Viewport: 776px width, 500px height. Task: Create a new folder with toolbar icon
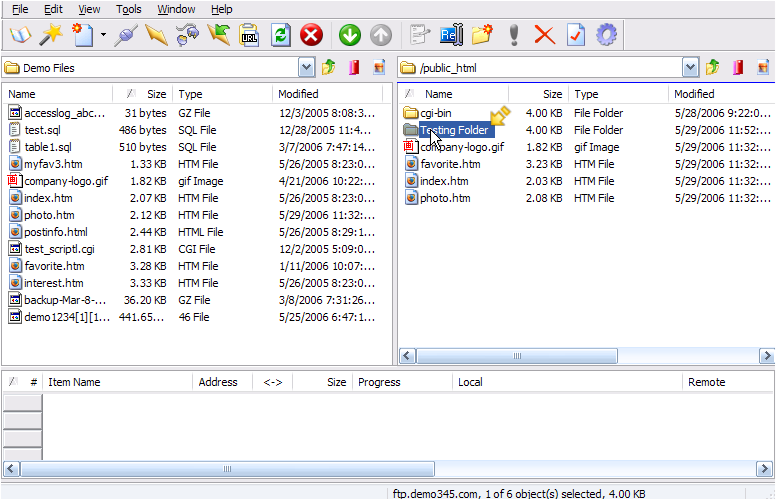pos(483,36)
